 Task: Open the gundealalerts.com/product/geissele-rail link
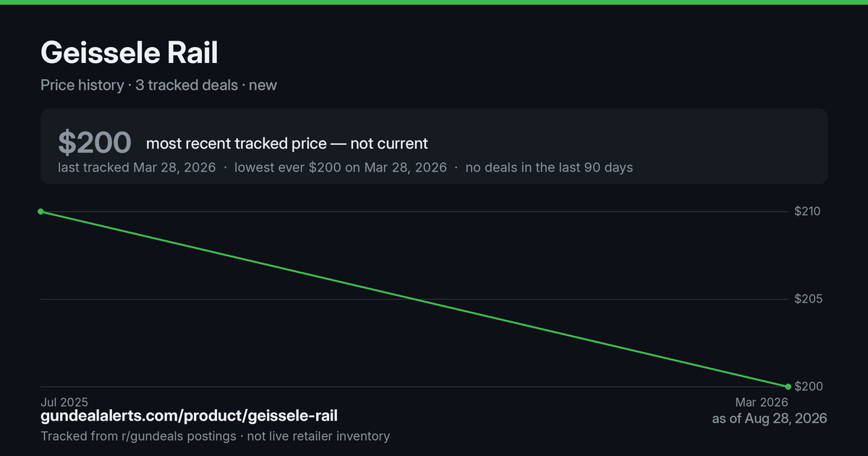pos(189,416)
